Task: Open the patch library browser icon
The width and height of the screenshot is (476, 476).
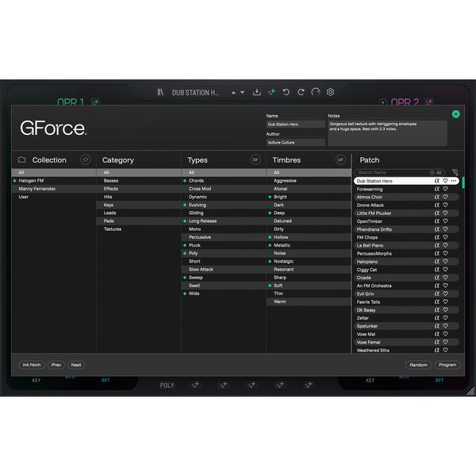Action: [160, 92]
